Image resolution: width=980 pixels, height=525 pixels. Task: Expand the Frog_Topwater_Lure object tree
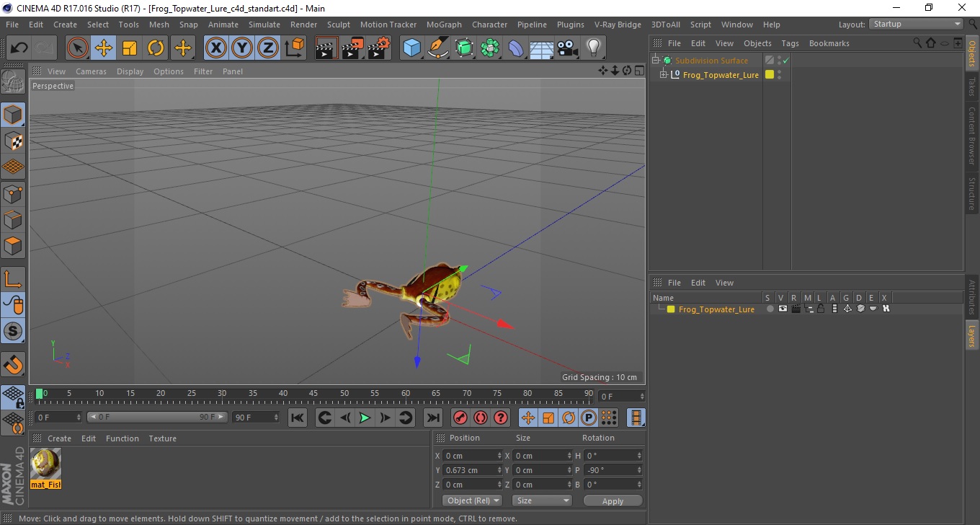point(664,75)
